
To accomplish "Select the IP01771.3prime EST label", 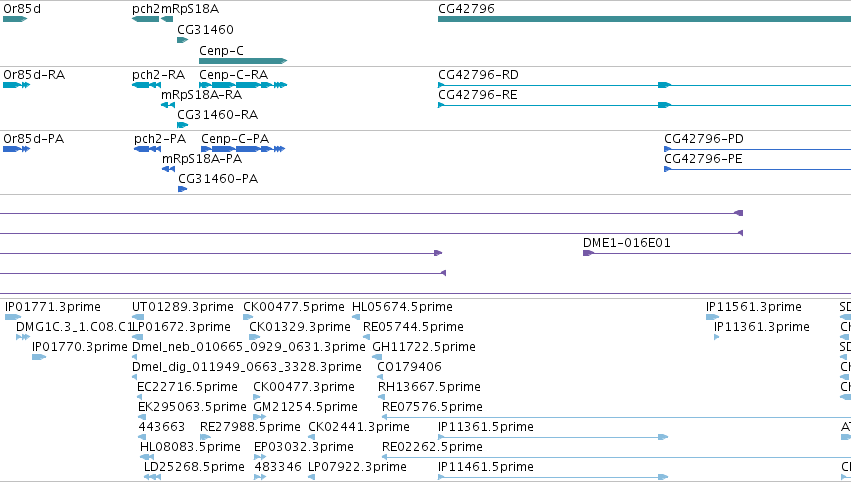I will pos(53,307).
